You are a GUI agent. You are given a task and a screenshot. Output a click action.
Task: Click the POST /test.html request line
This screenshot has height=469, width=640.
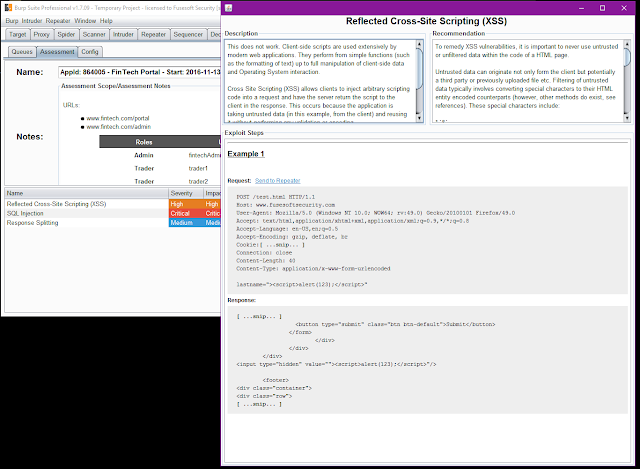point(276,197)
